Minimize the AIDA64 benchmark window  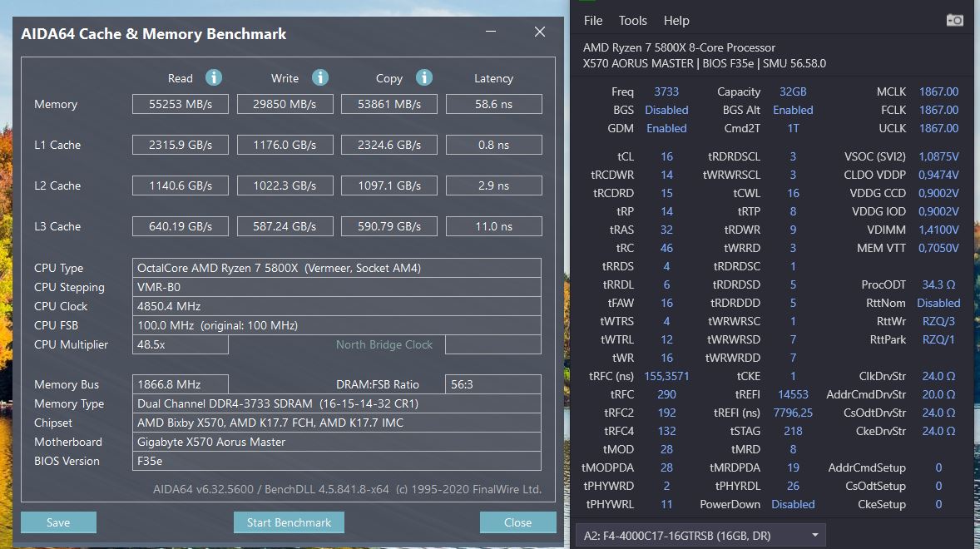coord(491,32)
